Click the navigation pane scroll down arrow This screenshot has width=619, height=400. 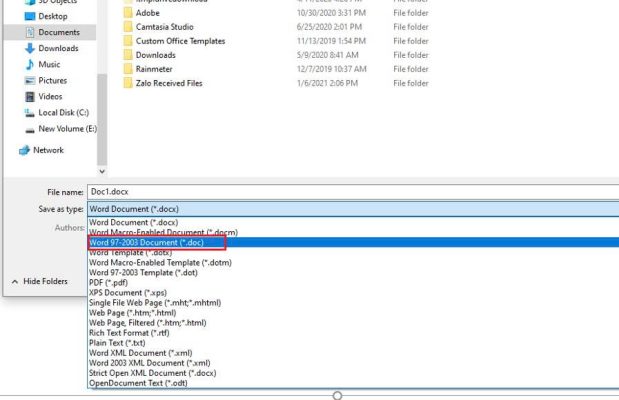tap(102, 171)
